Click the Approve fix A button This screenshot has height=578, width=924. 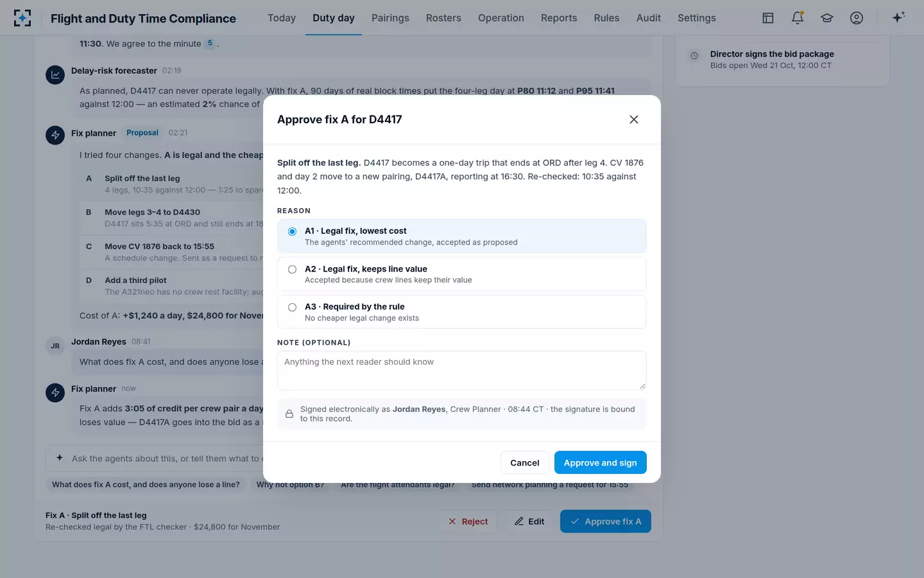606,521
